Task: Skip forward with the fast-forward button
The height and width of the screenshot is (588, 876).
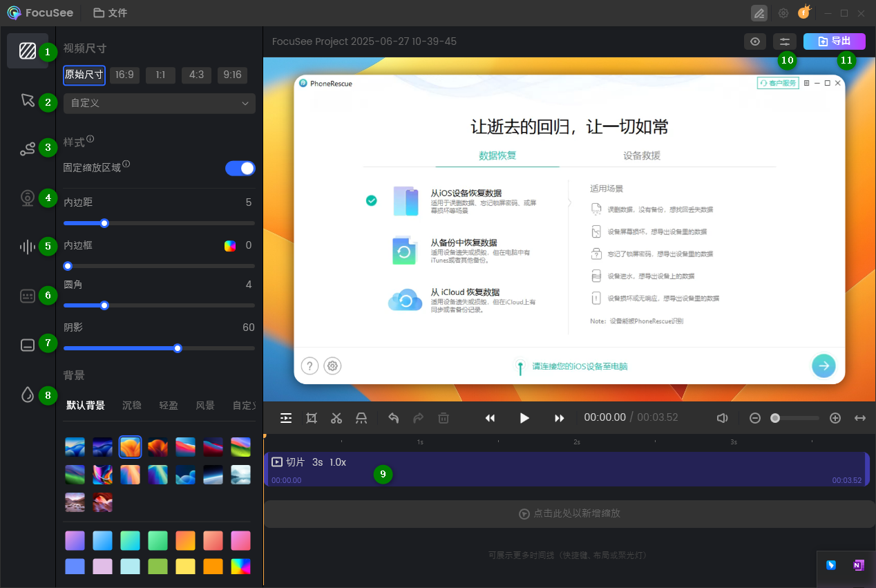Action: pyautogui.click(x=560, y=418)
